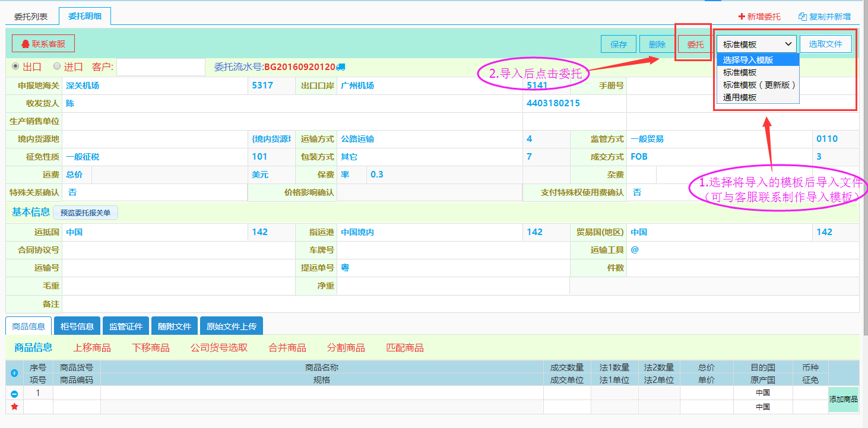Click the blue minus icon on row 1
868x428 pixels.
[14, 394]
